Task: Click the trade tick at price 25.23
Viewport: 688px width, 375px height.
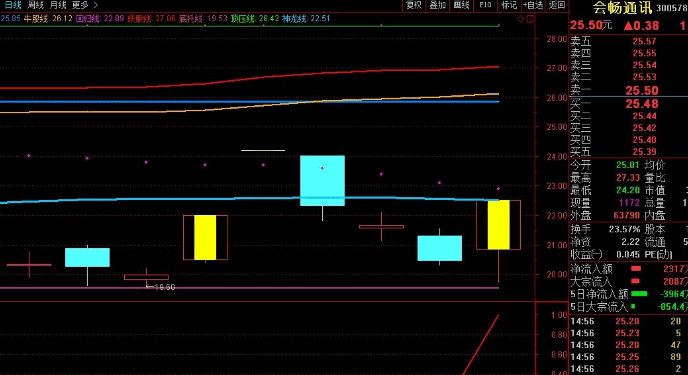Action: [x=627, y=333]
